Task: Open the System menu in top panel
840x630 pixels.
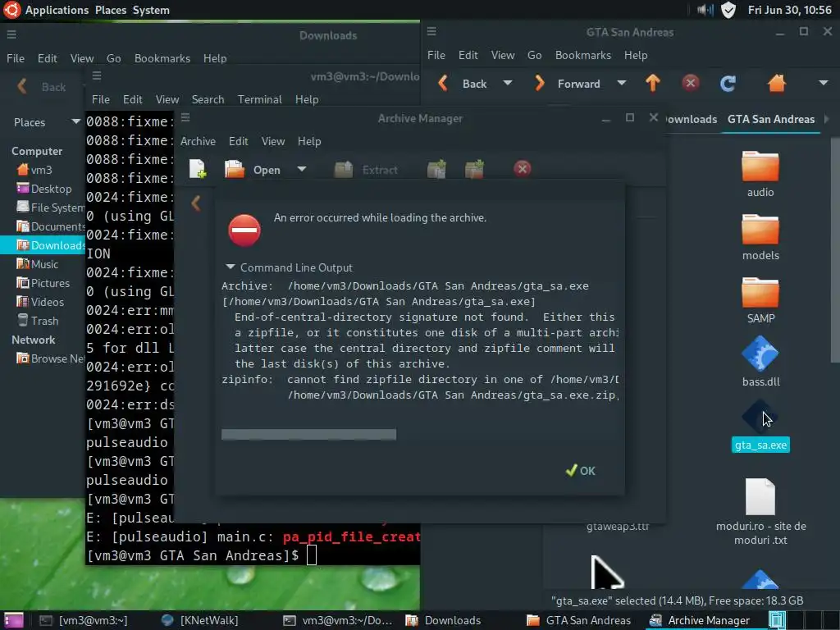Action: 151,10
